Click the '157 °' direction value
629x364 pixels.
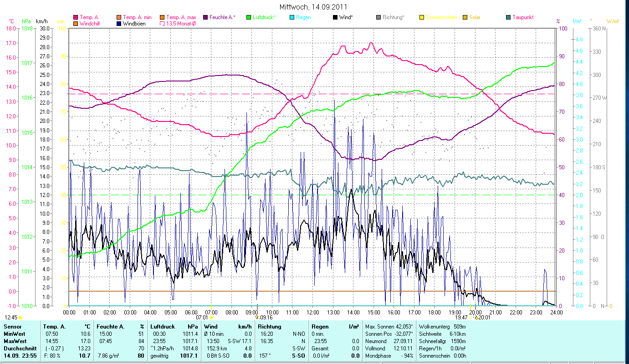coord(265,356)
